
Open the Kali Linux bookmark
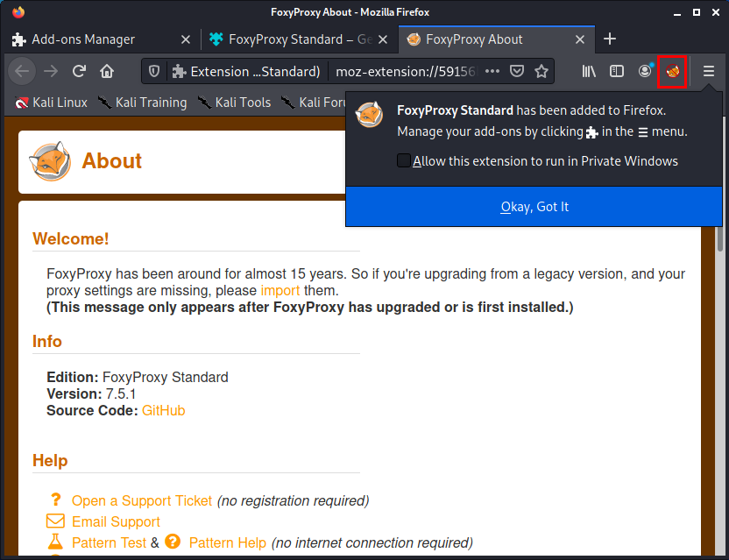[51, 103]
